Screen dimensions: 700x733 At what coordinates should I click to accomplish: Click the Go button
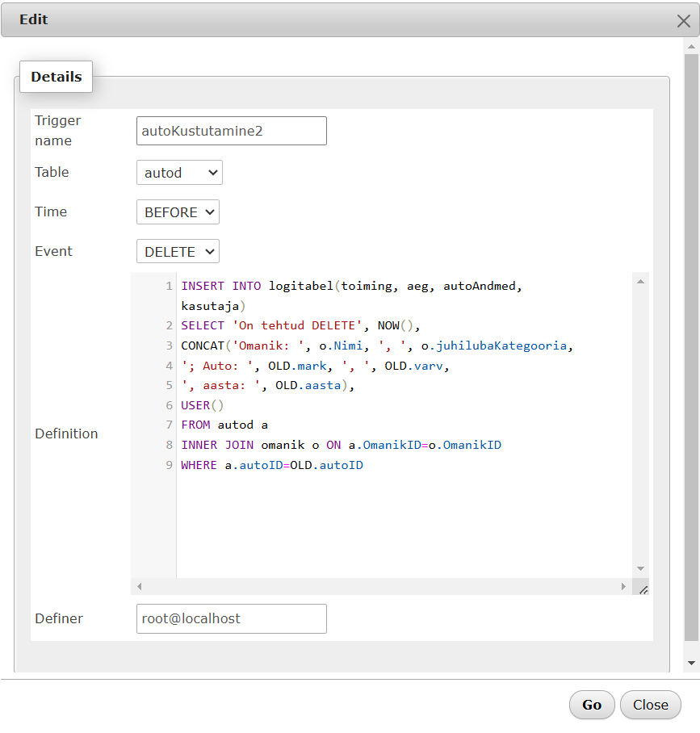coord(592,705)
